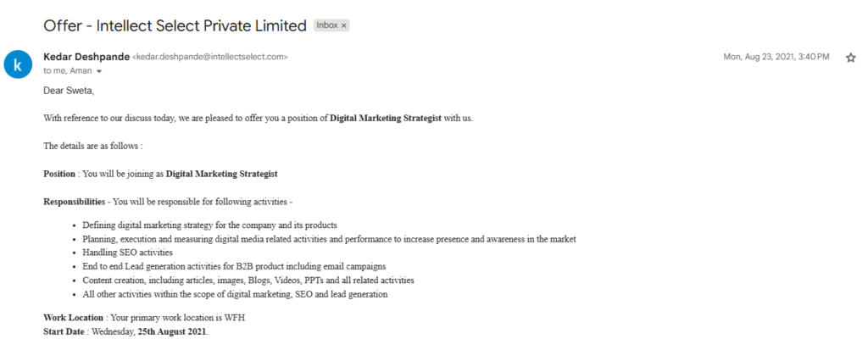This screenshot has height=339, width=868.
Task: Expand recipient details arrow beside Aman
Action: pyautogui.click(x=99, y=71)
